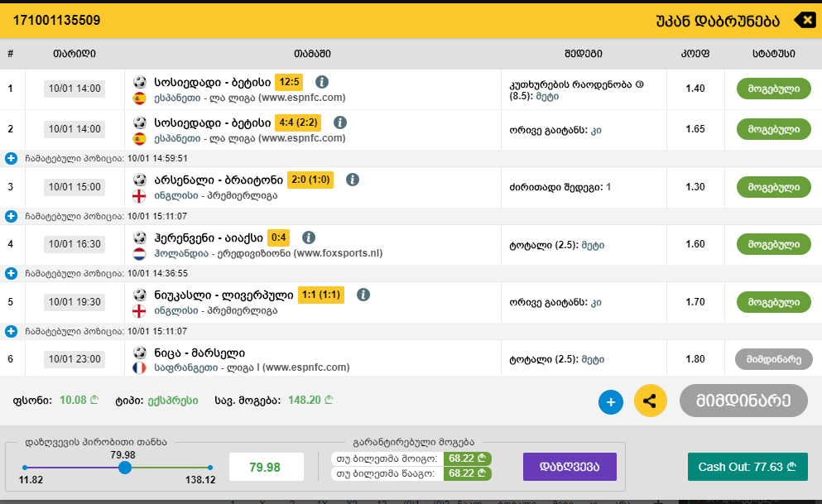Click the blue add-position plus button
The width and height of the screenshot is (822, 504).
click(x=611, y=402)
